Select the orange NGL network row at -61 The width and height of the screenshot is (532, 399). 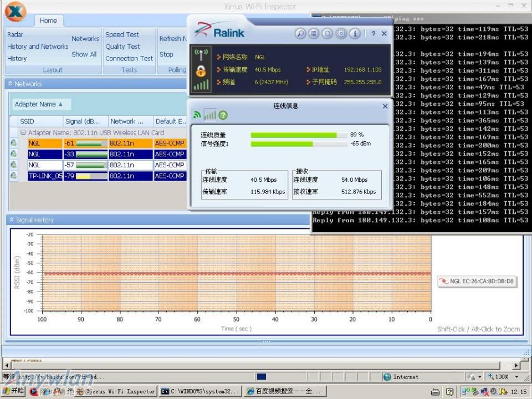tap(107, 144)
